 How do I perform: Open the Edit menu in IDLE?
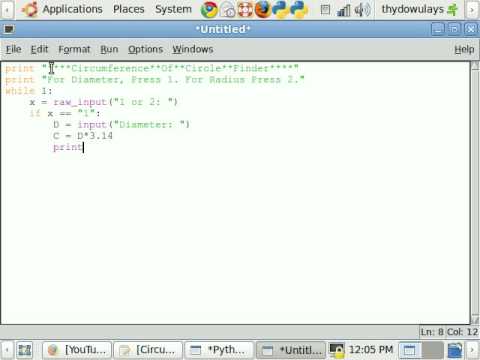(x=39, y=49)
